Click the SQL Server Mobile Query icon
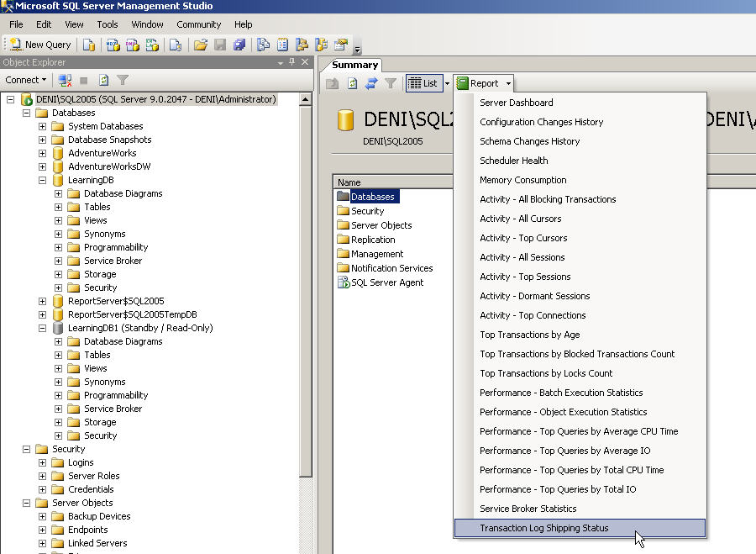This screenshot has width=756, height=554. [x=176, y=45]
